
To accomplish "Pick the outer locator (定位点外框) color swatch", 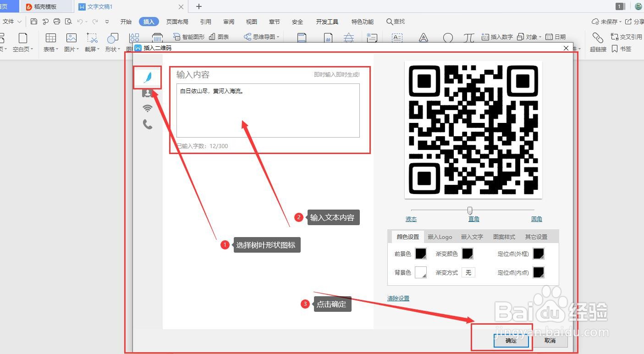I will 539,254.
